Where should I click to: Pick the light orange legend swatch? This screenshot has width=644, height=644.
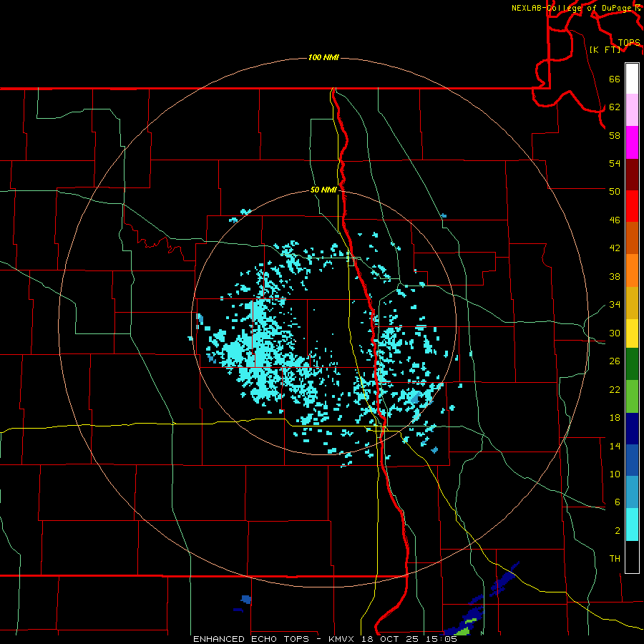click(632, 270)
